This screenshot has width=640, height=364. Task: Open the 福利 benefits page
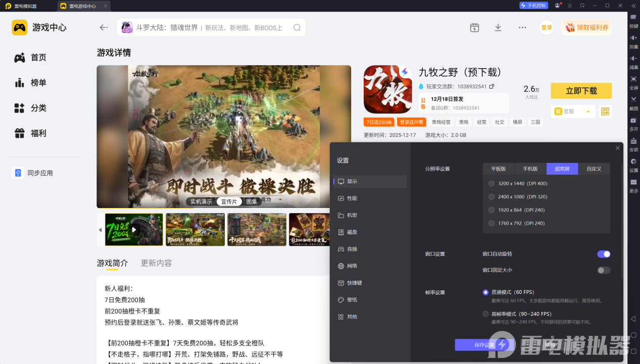point(30,133)
